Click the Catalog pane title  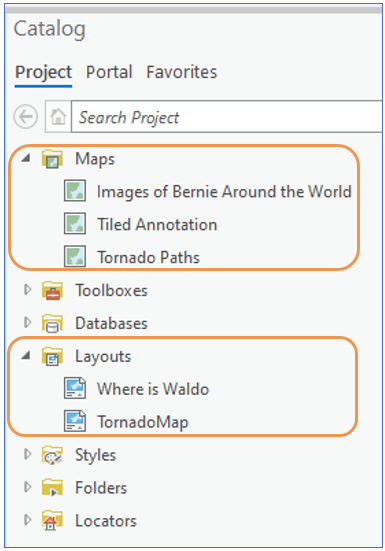click(x=50, y=30)
